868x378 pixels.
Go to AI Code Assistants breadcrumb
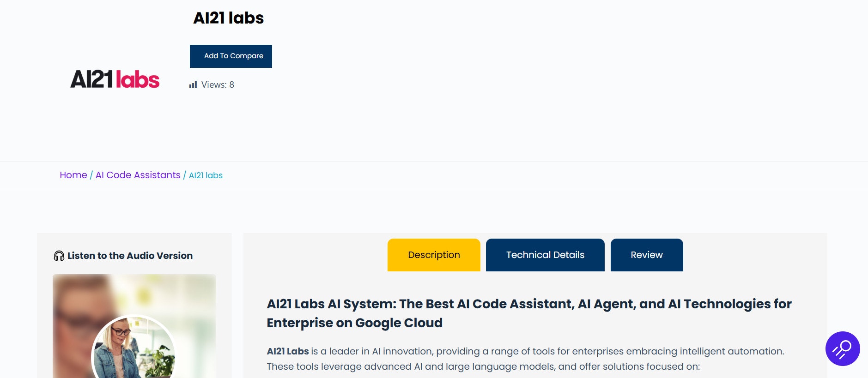[138, 175]
